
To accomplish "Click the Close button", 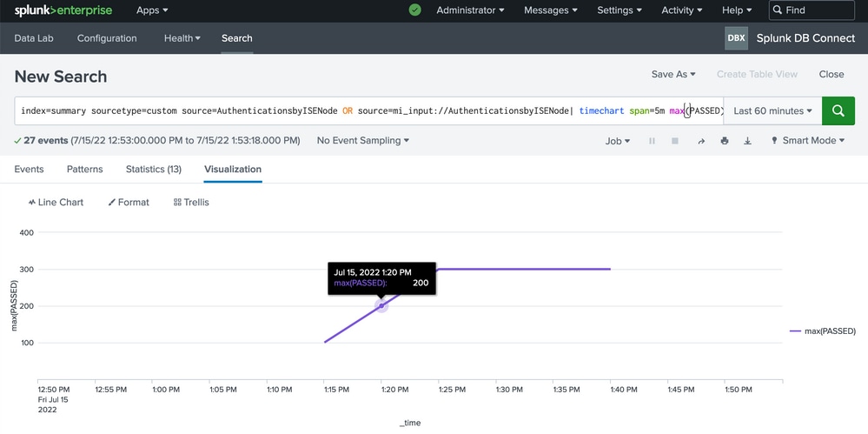I will pos(832,74).
